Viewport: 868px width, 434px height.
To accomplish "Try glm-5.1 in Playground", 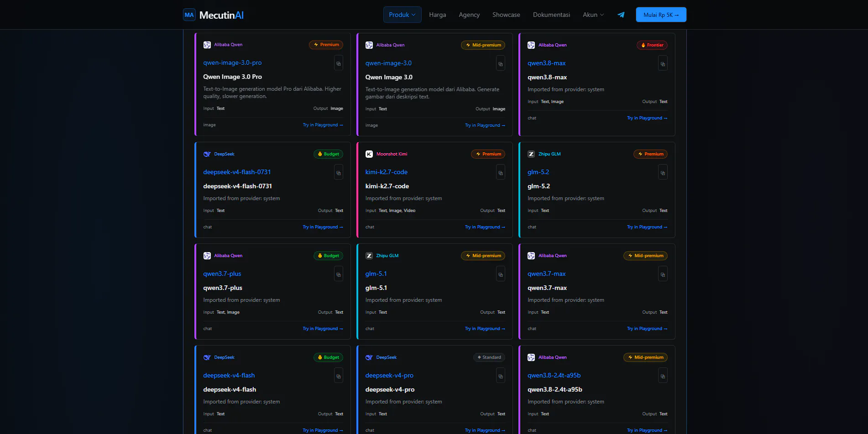I will [x=485, y=329].
